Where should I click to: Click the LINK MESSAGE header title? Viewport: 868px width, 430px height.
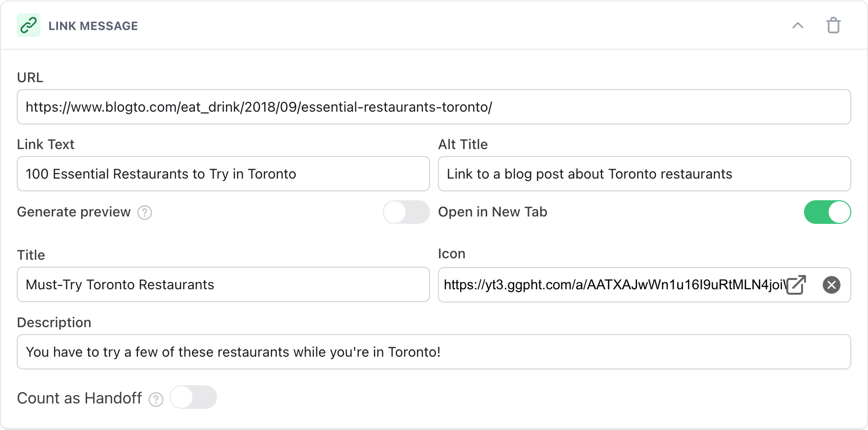pyautogui.click(x=93, y=26)
